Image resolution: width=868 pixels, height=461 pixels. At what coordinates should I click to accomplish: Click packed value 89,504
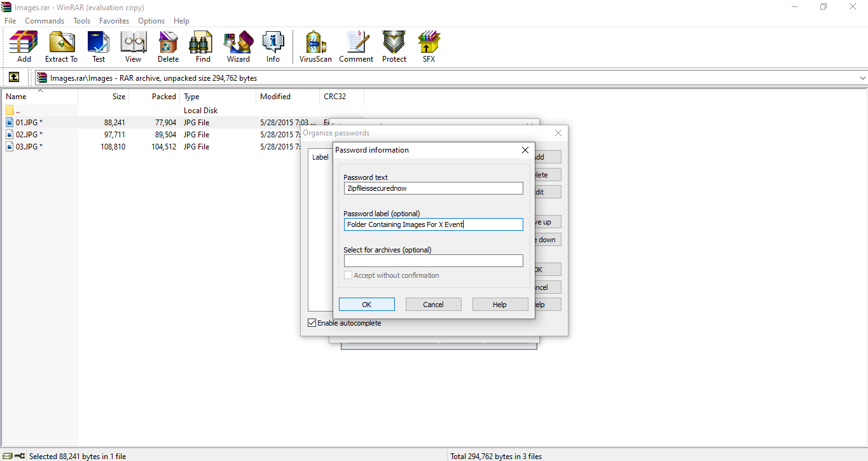coord(165,134)
